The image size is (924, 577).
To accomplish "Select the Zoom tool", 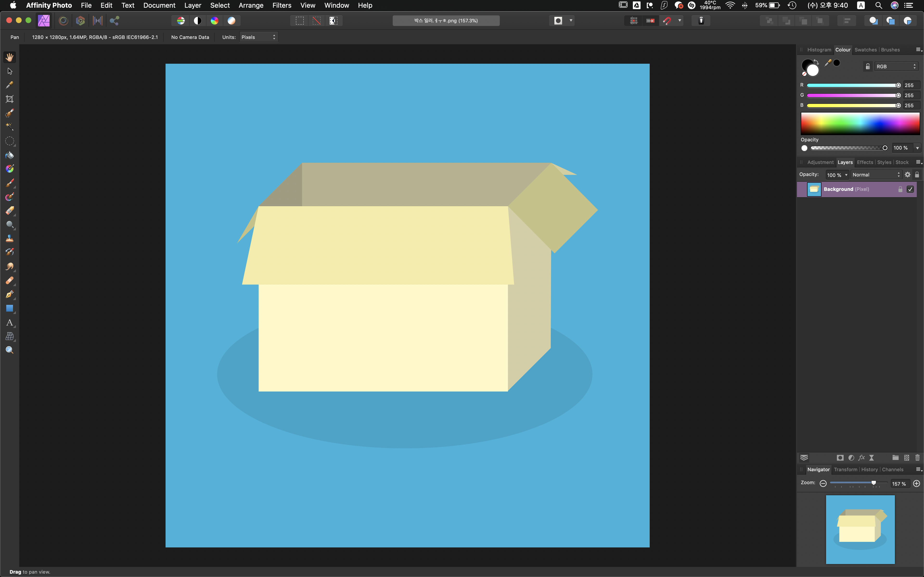I will [10, 350].
